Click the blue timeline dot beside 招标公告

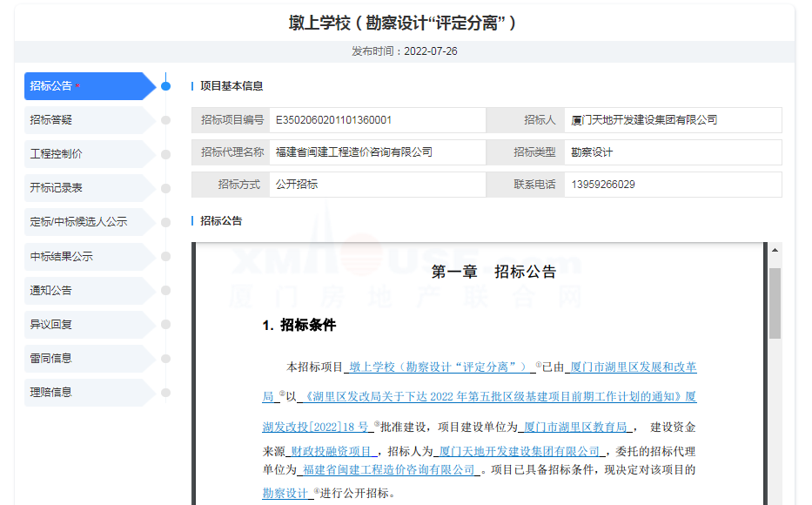[165, 85]
